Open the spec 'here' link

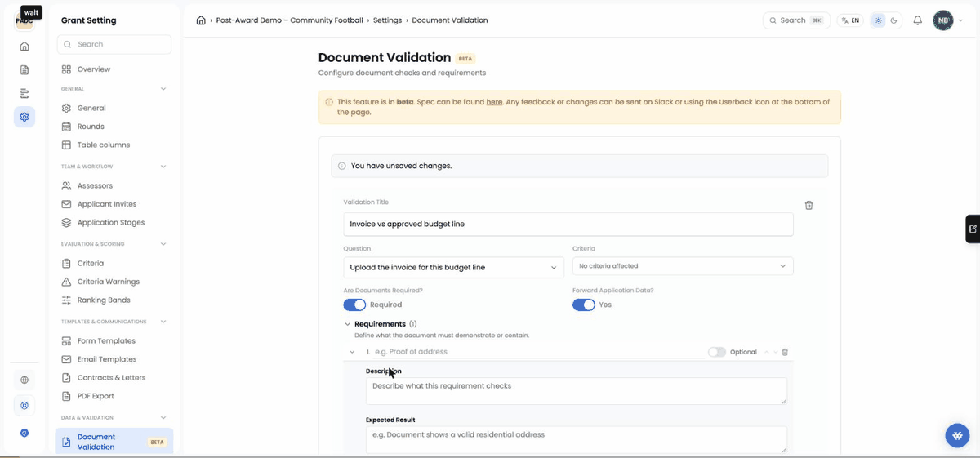[x=494, y=102]
